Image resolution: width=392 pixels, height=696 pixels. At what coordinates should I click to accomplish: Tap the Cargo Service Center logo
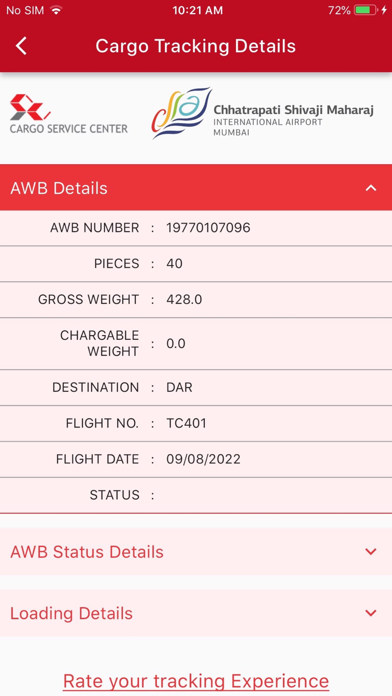tap(69, 114)
